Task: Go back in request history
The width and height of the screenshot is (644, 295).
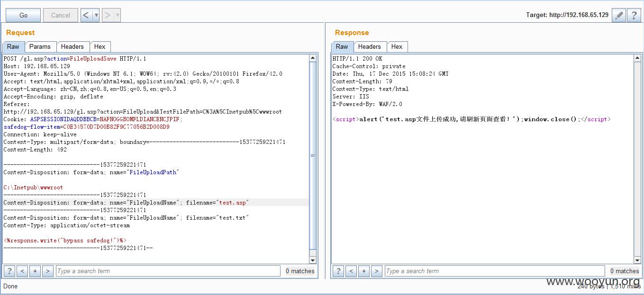Action: (x=86, y=15)
